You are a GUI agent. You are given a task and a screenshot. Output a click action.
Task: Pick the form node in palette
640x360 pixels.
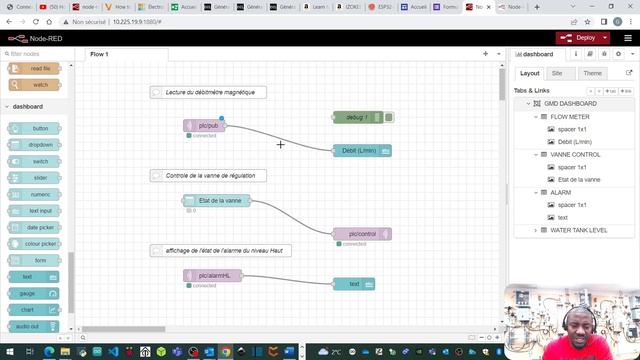[x=34, y=260]
